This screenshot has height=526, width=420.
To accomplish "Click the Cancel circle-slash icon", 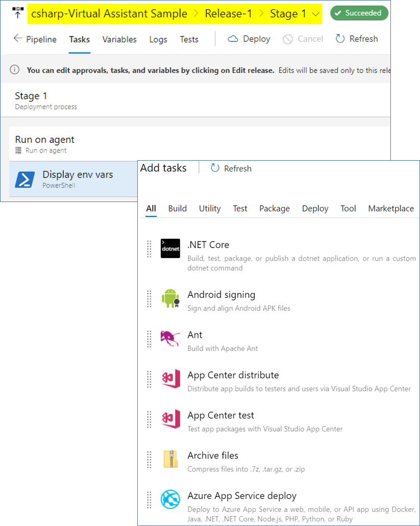I will click(288, 39).
